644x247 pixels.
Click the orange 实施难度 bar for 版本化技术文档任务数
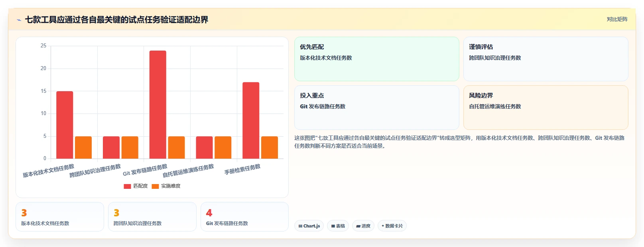(83, 147)
